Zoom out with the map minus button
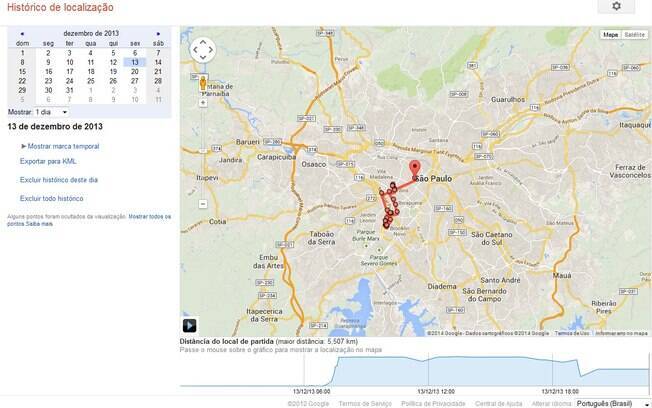This screenshot has height=408, width=652. (203, 204)
